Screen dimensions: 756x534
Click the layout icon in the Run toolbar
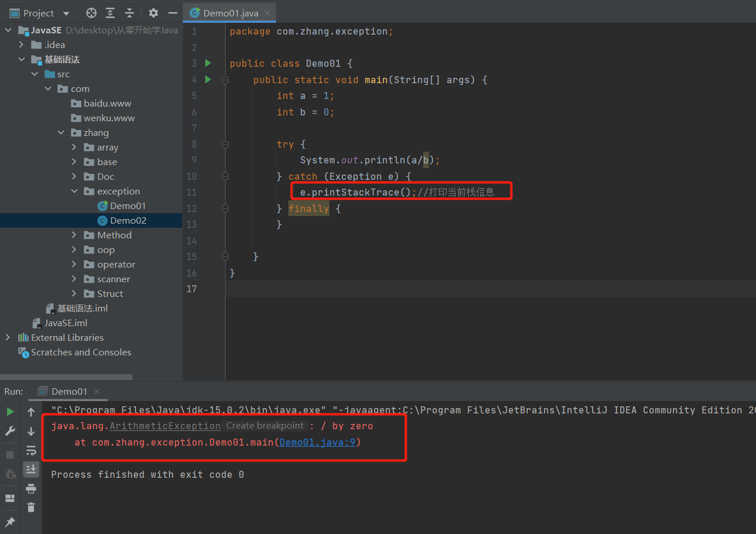pos(10,498)
